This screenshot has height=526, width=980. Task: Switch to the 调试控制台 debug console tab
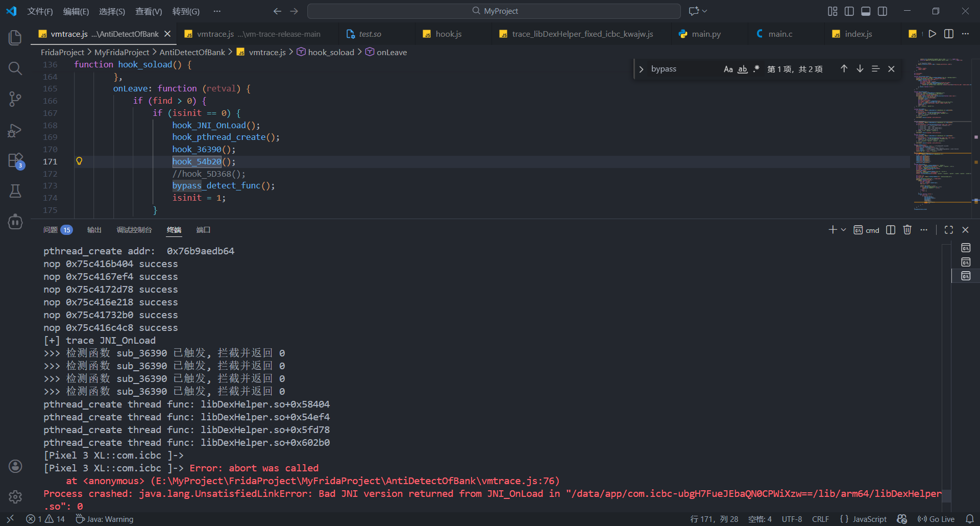point(134,230)
